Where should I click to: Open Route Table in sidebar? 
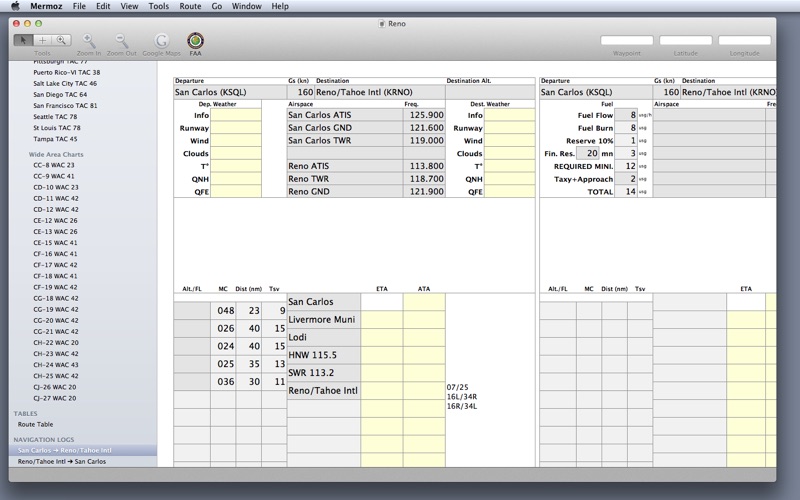pos(35,424)
